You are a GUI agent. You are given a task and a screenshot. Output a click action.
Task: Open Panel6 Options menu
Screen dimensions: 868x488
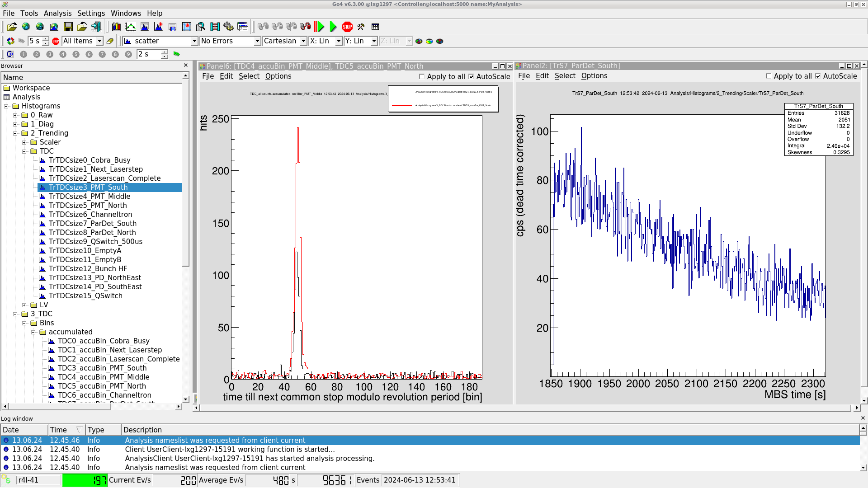click(x=278, y=76)
